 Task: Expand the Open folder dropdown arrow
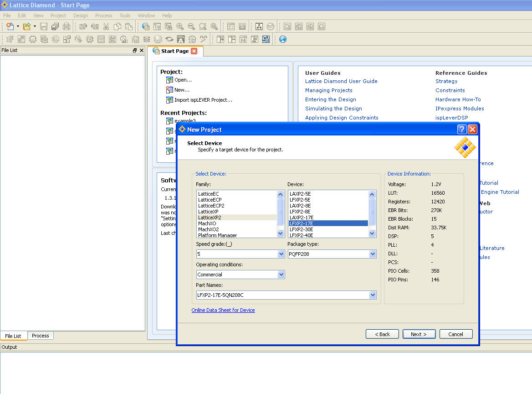[35, 26]
